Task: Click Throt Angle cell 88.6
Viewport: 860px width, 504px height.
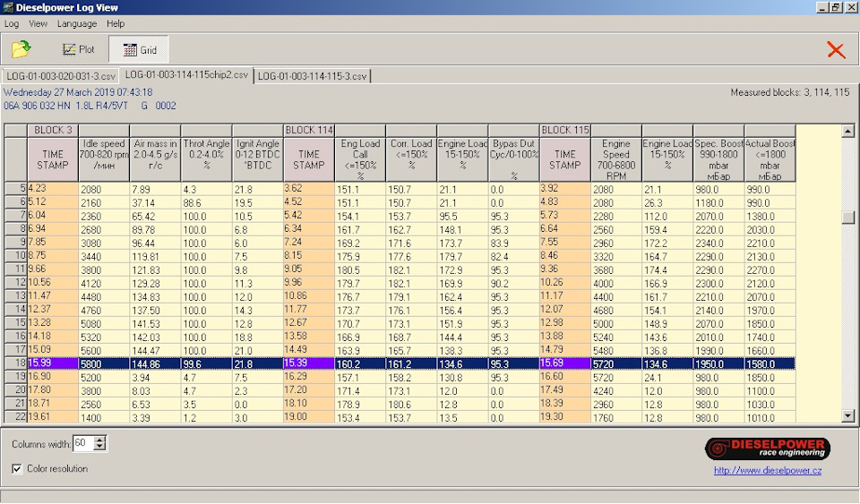Action: coord(206,202)
